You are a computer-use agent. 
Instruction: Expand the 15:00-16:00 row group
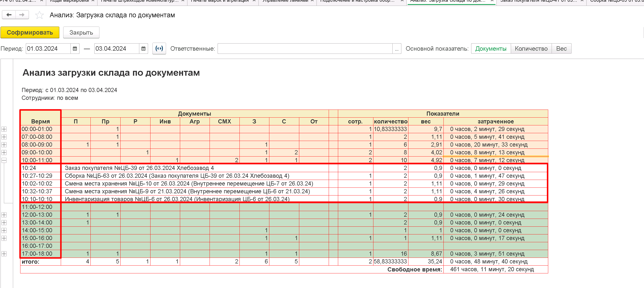pos(4,238)
